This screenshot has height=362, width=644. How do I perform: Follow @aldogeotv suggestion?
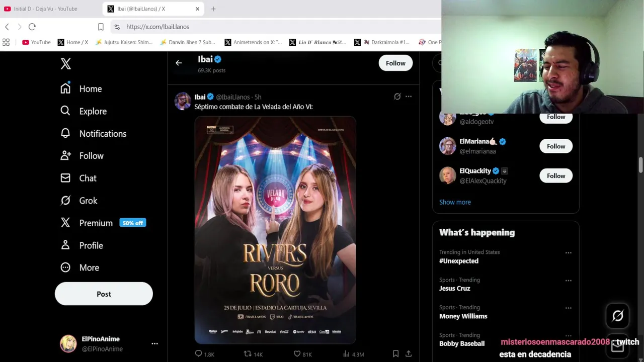coord(556,117)
